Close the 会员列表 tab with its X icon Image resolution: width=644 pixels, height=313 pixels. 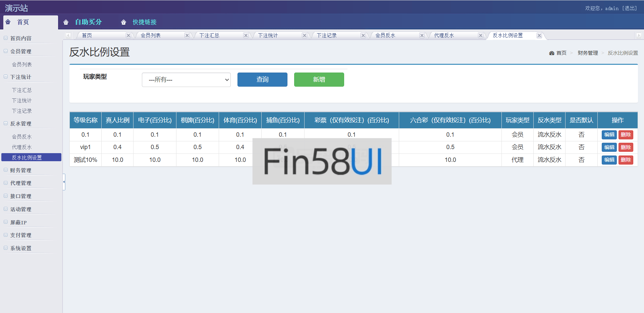coord(187,35)
